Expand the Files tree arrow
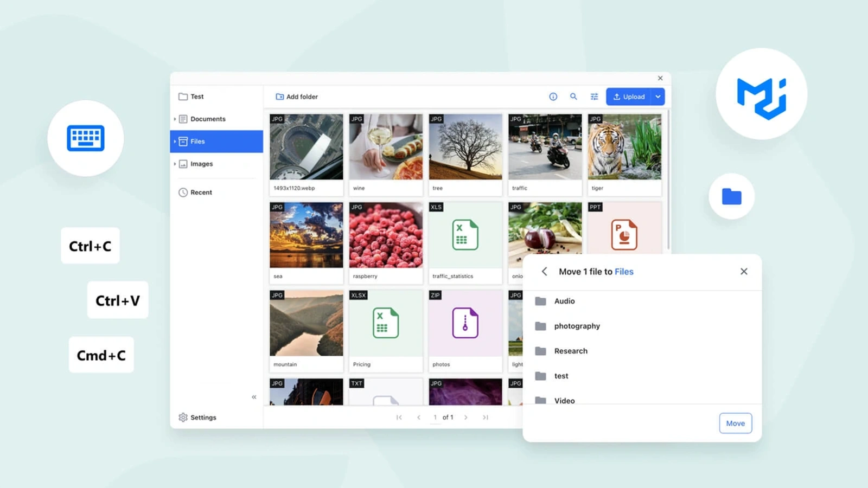The height and width of the screenshot is (488, 868). click(x=175, y=142)
